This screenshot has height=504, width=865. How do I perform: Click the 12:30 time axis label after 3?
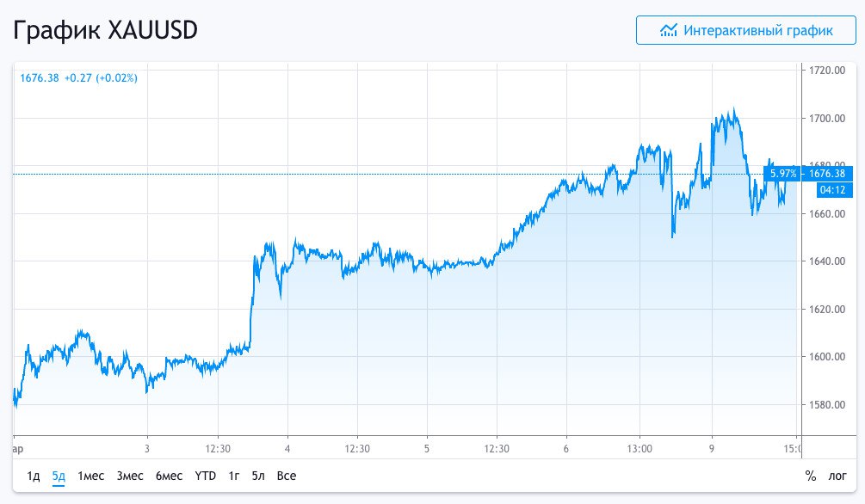pyautogui.click(x=218, y=448)
